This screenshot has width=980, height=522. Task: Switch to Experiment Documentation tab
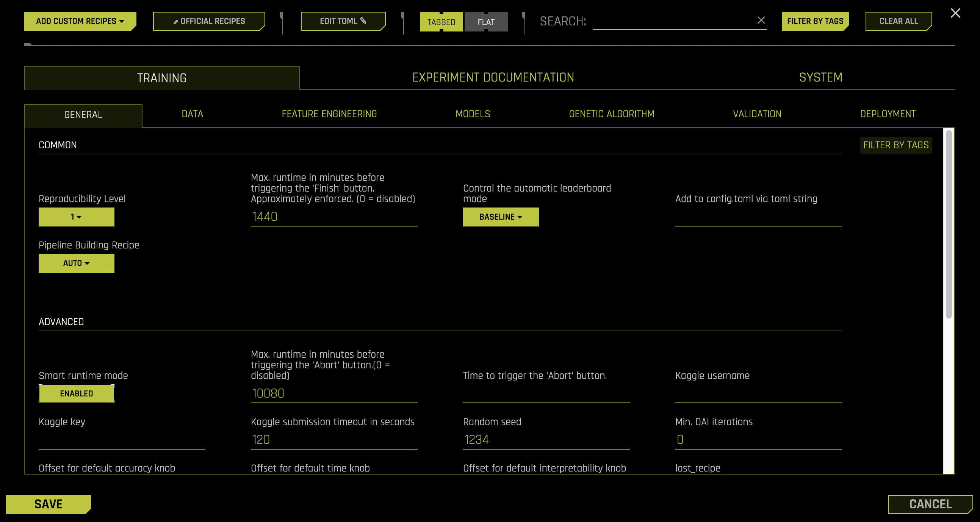coord(493,77)
